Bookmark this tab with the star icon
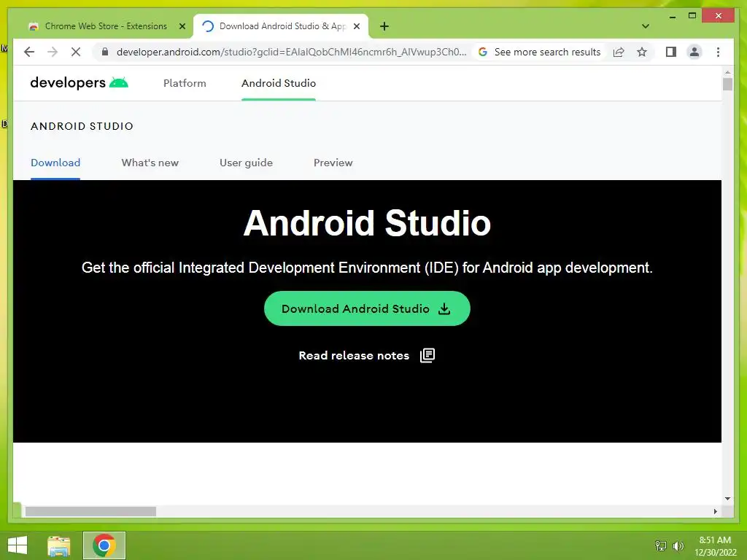The height and width of the screenshot is (560, 747). pyautogui.click(x=642, y=52)
